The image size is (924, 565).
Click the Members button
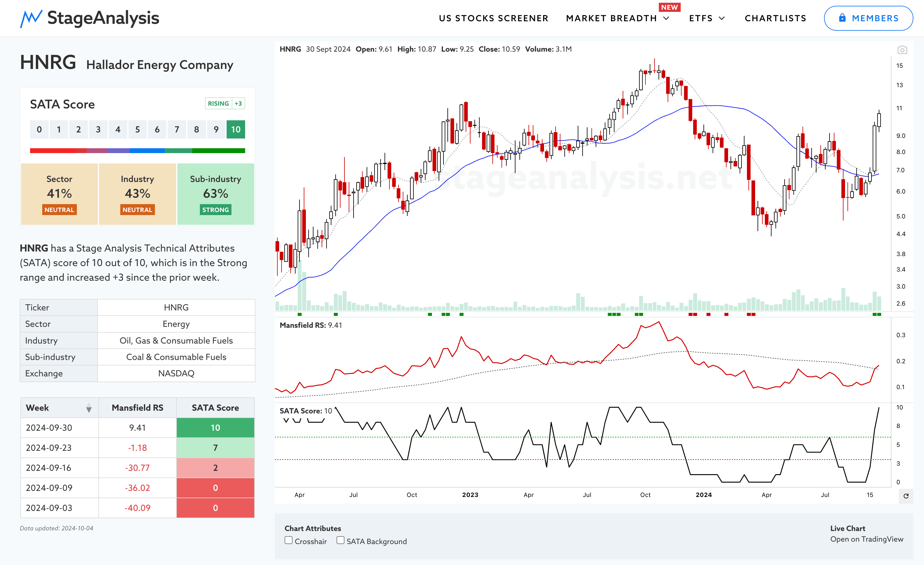[x=868, y=18]
